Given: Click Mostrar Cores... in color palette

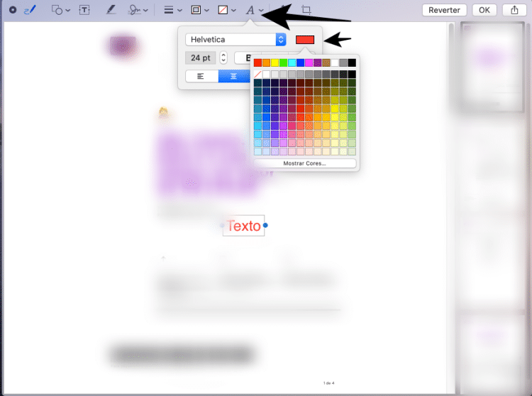Looking at the screenshot, I should click(305, 163).
